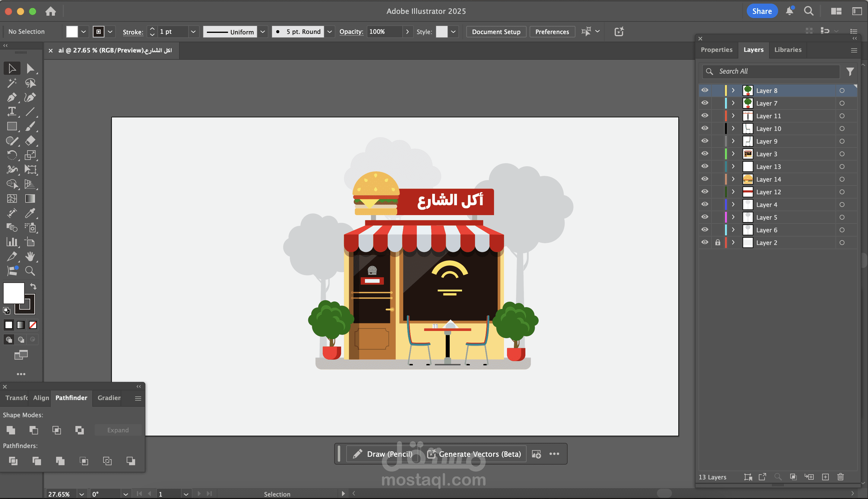Click the Document Setup button
868x499 pixels.
(496, 32)
